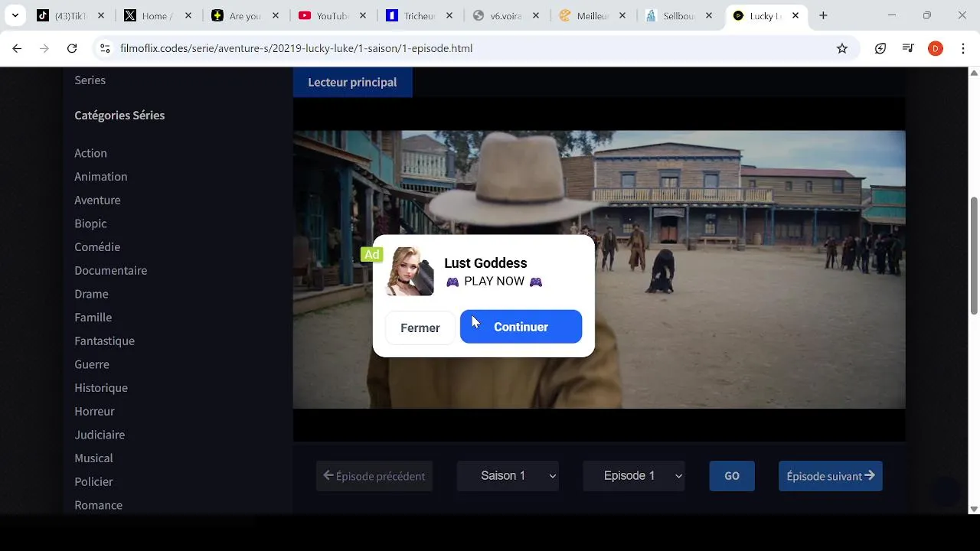Image resolution: width=980 pixels, height=551 pixels.
Task: Close the active Lucky Luke tab
Action: (795, 15)
